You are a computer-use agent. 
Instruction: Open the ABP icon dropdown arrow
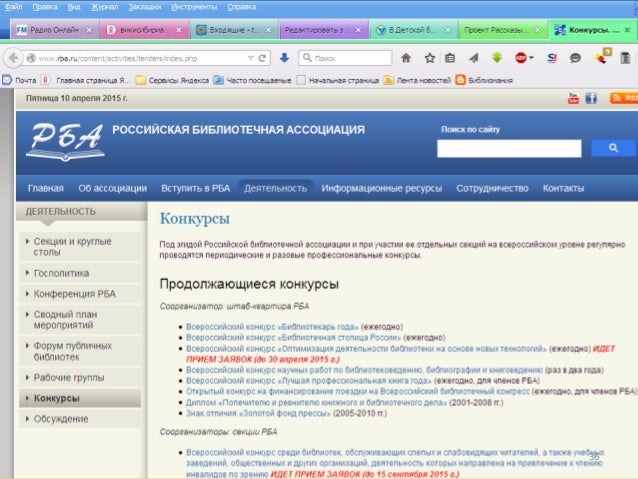point(531,58)
